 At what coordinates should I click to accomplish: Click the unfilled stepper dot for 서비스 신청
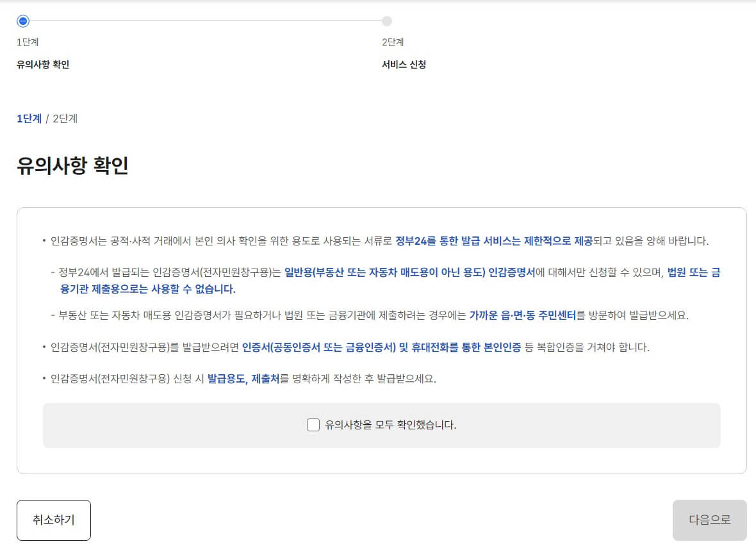click(387, 21)
